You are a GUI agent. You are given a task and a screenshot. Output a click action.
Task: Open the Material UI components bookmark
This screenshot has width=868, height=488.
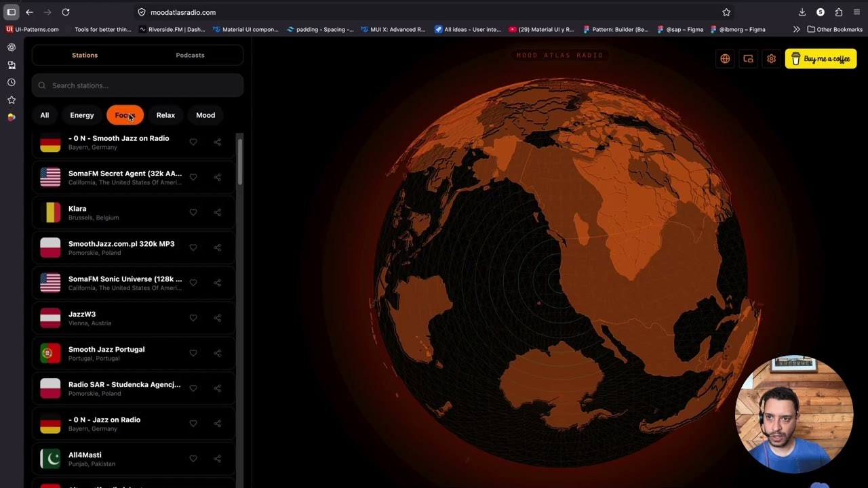coord(245,29)
